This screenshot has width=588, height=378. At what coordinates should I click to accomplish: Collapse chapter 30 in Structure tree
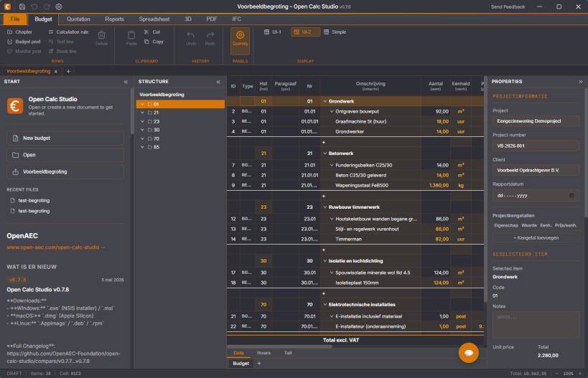pyautogui.click(x=142, y=130)
